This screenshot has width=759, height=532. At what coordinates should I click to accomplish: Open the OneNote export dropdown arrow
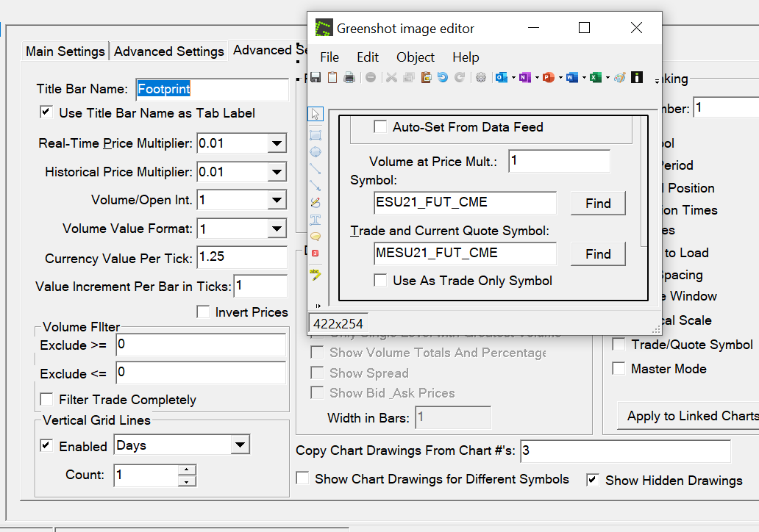[537, 77]
